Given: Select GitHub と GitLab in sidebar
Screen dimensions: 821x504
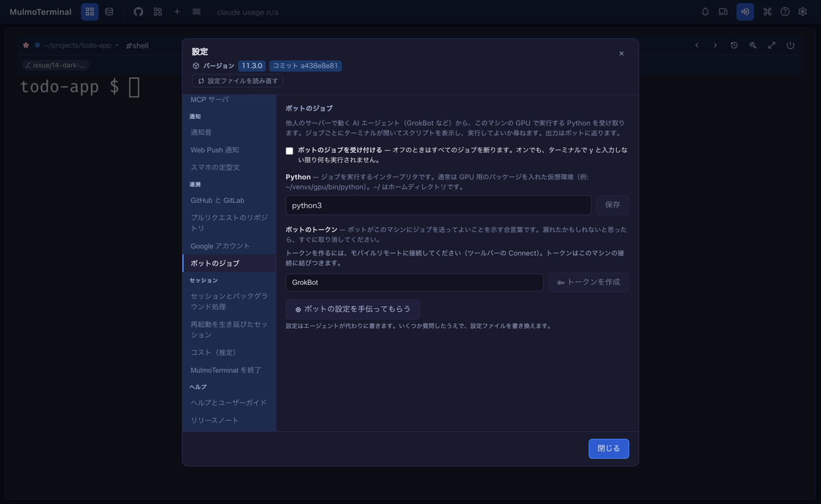Looking at the screenshot, I should [229, 200].
